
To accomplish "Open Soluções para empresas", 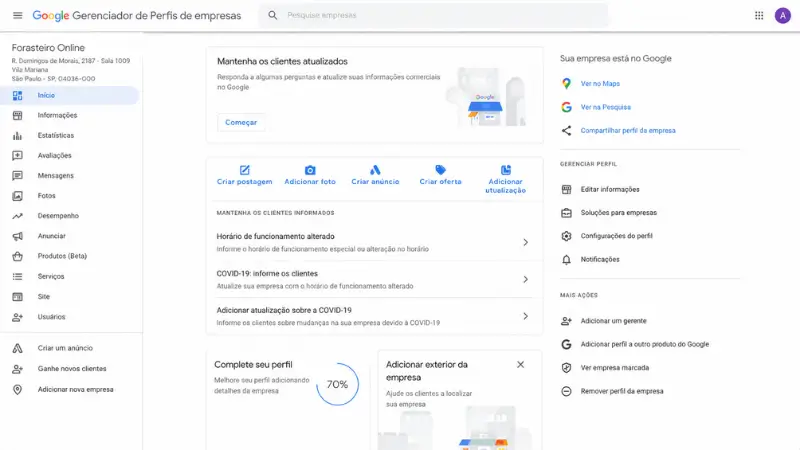I will coord(618,213).
